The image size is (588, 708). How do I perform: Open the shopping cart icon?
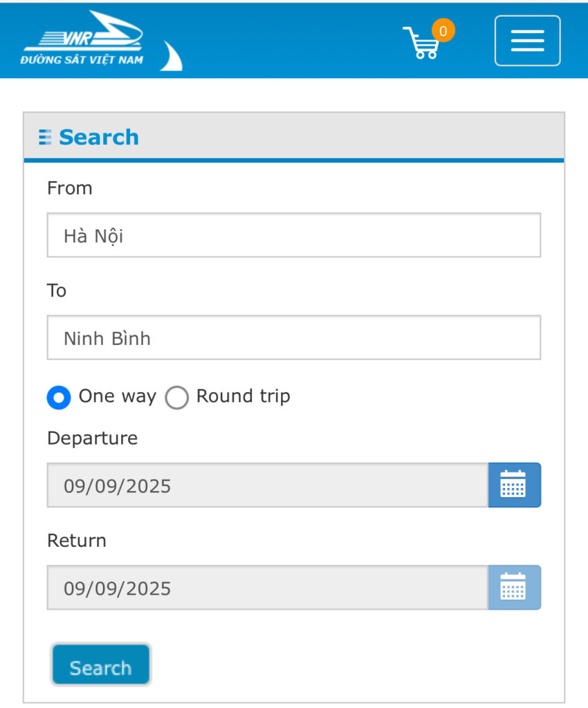coord(421,43)
